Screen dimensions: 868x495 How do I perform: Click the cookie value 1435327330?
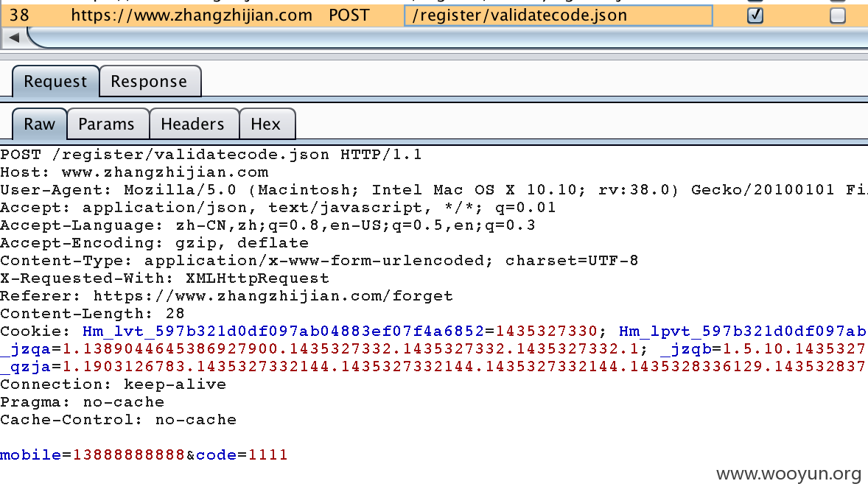(547, 331)
